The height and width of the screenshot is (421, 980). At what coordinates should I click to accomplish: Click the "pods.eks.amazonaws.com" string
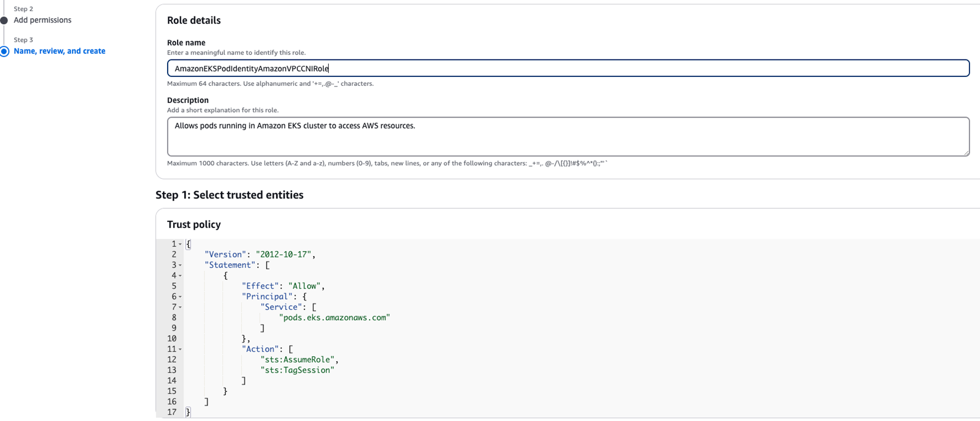[x=334, y=318]
